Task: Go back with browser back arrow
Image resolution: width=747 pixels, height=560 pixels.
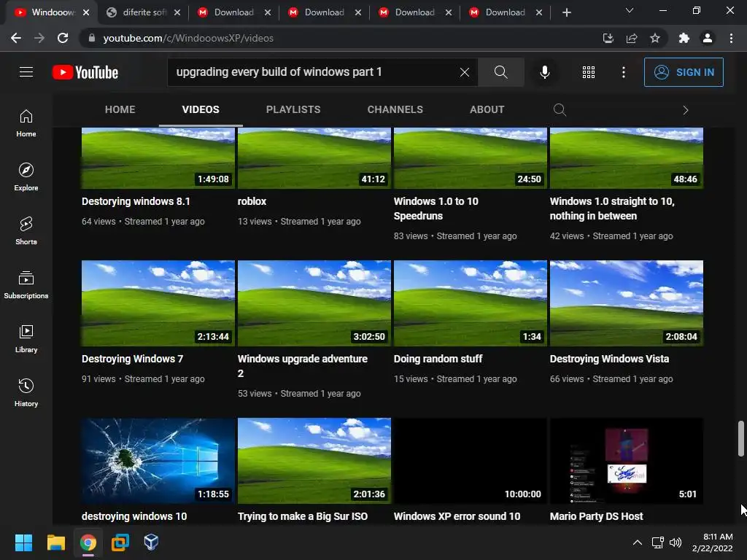Action: (16, 38)
